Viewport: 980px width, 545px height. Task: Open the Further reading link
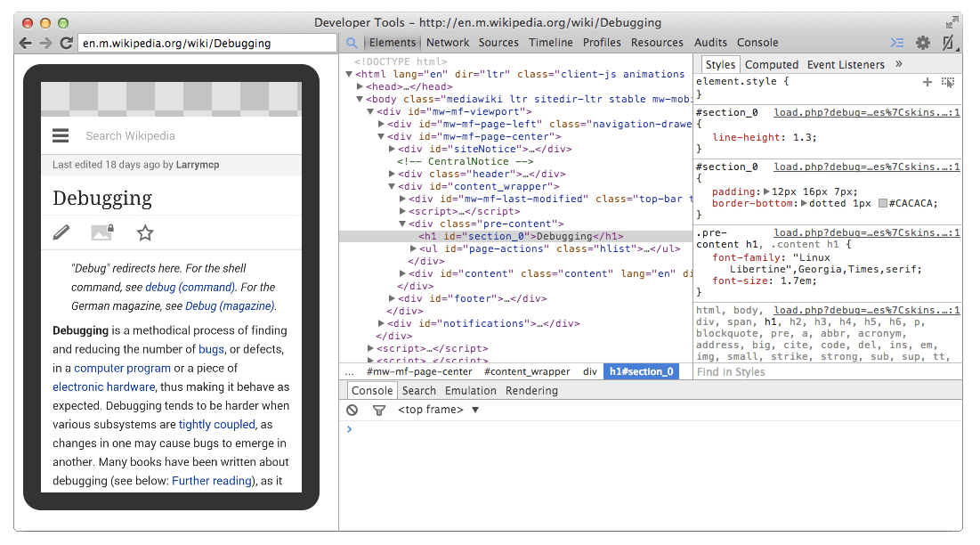(x=212, y=481)
